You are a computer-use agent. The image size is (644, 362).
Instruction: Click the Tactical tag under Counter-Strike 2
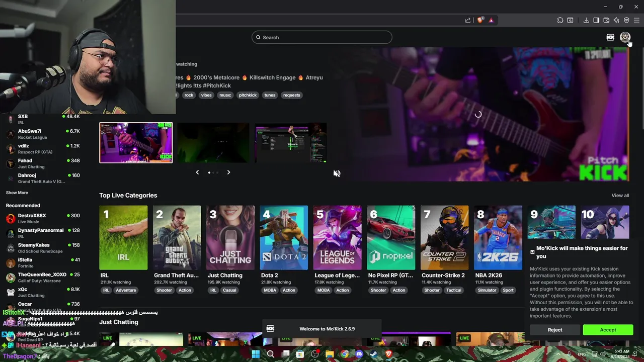[453, 290]
